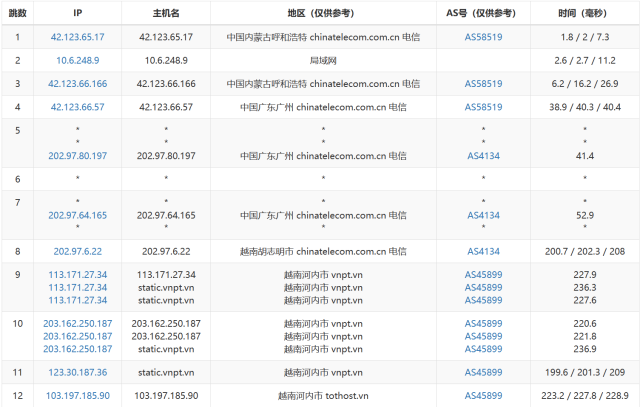Select the region text beside 42.123.66.57
The height and width of the screenshot is (407, 640).
pyautogui.click(x=323, y=107)
